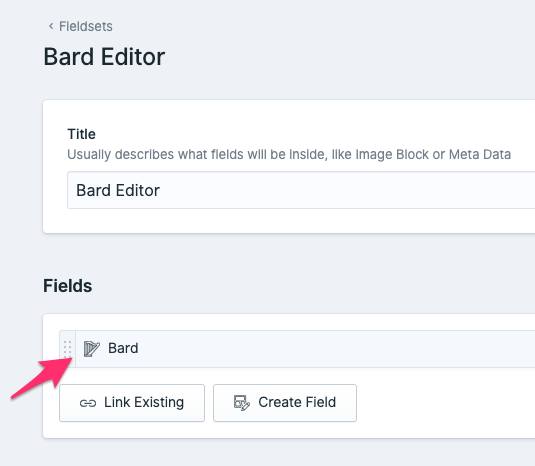Click the chain-link icon in Link Existing
This screenshot has width=535, height=466.
point(88,403)
